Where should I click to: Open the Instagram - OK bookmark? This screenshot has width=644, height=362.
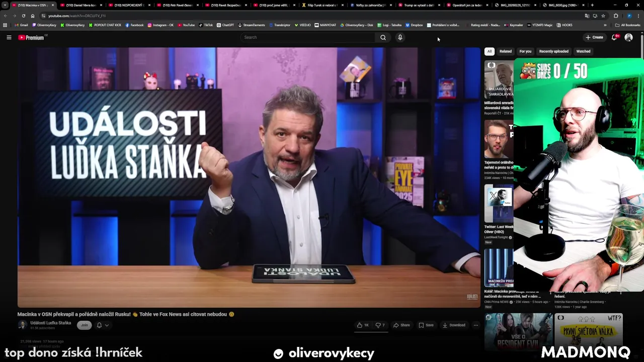point(160,25)
